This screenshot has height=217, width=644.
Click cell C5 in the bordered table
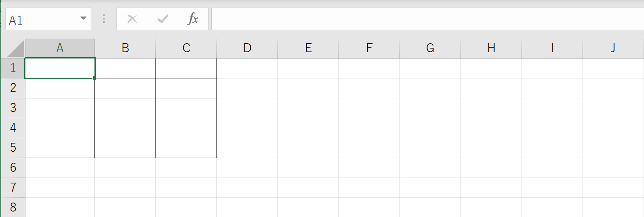186,148
